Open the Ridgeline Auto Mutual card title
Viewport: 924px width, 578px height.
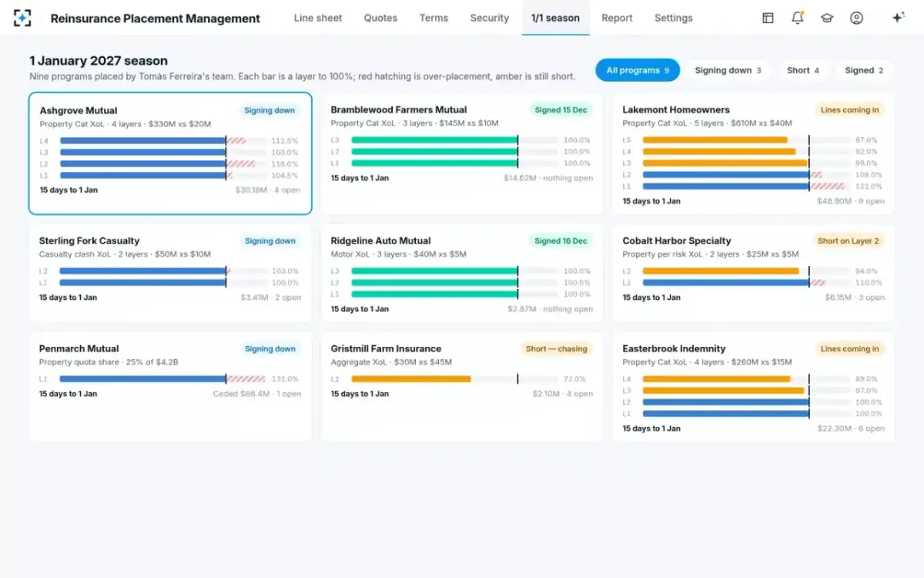click(380, 240)
